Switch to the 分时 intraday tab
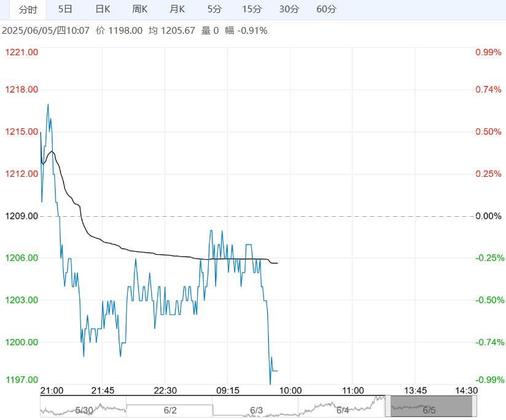Viewport: 506px width, 420px height. pyautogui.click(x=28, y=9)
